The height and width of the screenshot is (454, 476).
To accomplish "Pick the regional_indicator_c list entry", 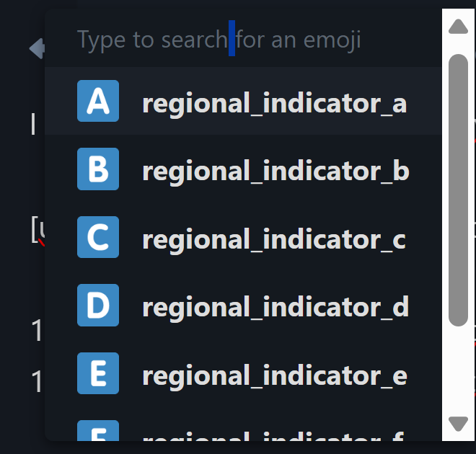I will click(x=274, y=239).
